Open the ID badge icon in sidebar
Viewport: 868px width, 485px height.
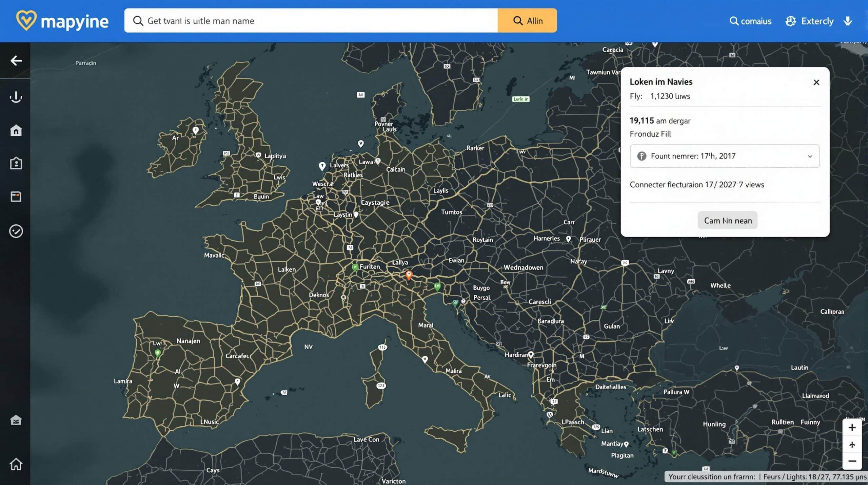[16, 163]
